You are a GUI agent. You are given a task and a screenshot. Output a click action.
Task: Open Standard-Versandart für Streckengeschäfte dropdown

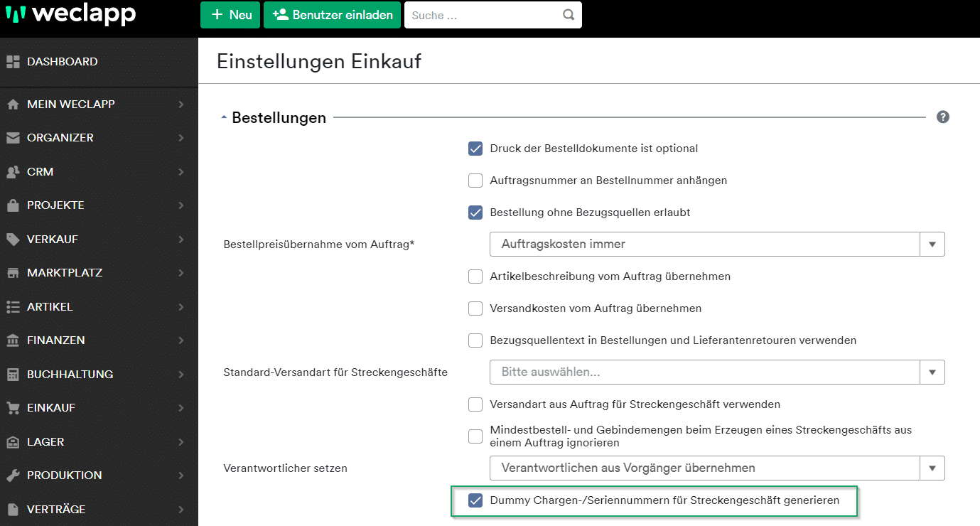pyautogui.click(x=716, y=372)
